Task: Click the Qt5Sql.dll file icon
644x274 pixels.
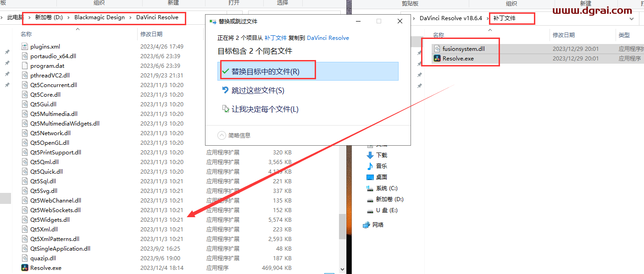Action: click(25, 181)
